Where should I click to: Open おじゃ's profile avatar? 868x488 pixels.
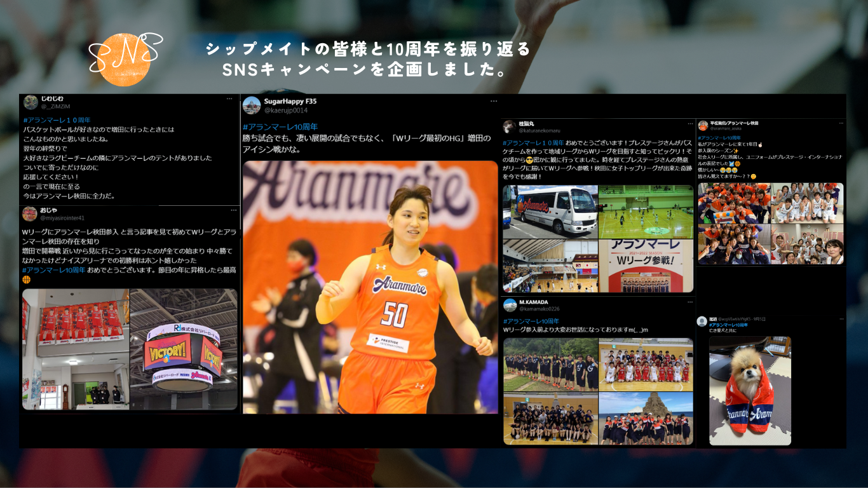point(30,213)
